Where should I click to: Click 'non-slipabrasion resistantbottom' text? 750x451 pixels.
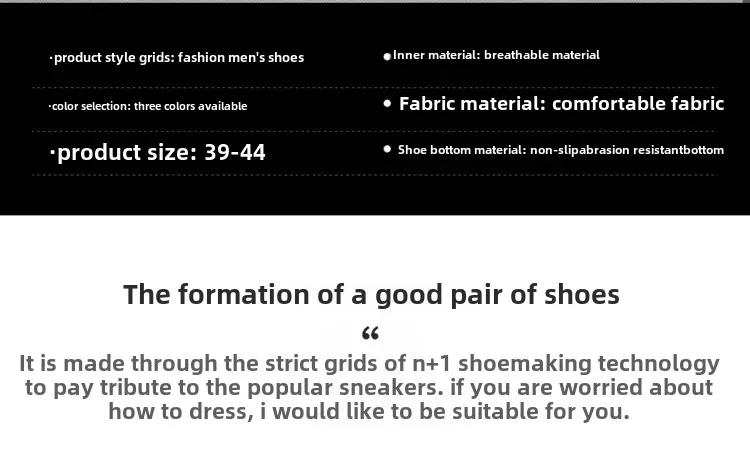point(627,150)
